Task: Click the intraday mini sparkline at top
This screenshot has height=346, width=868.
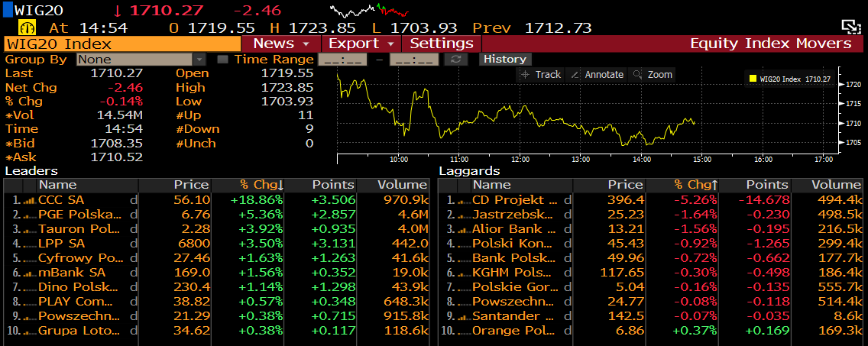Action: pos(369,10)
